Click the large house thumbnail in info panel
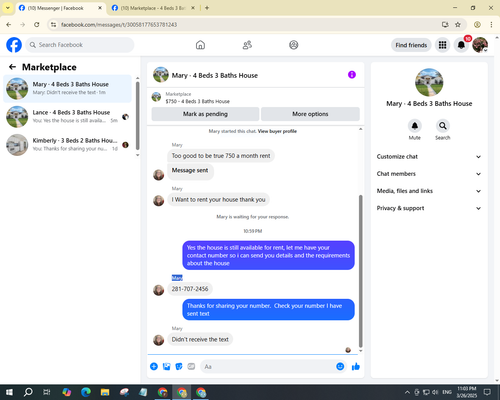Screen dimensions: 500x400 click(429, 82)
